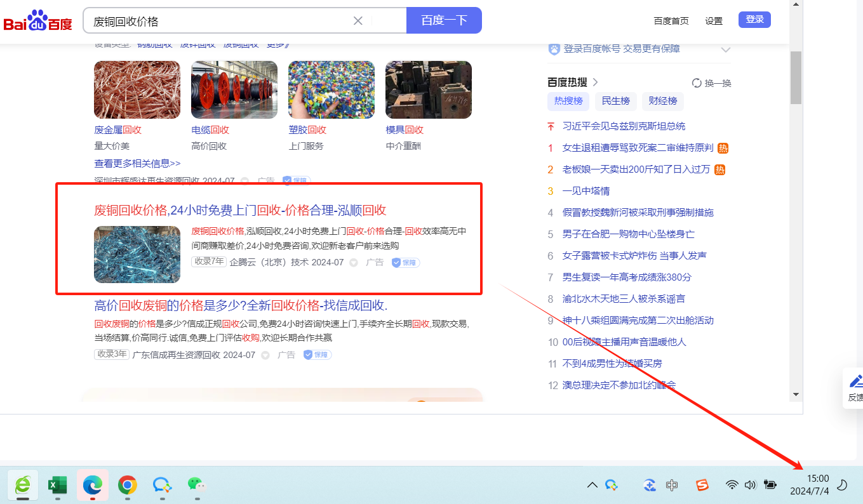863x504 pixels.
Task: Click the moon icon beside the clock
Action: pos(842,486)
